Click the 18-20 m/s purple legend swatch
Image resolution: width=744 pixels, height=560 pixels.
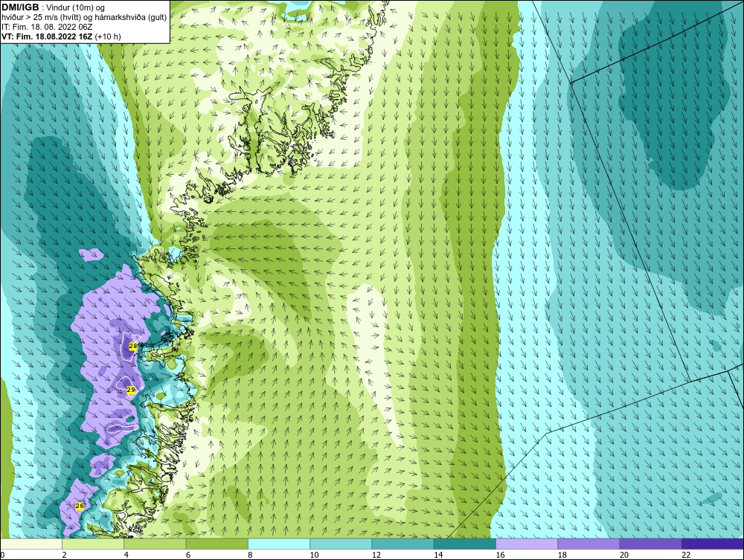tap(589, 544)
